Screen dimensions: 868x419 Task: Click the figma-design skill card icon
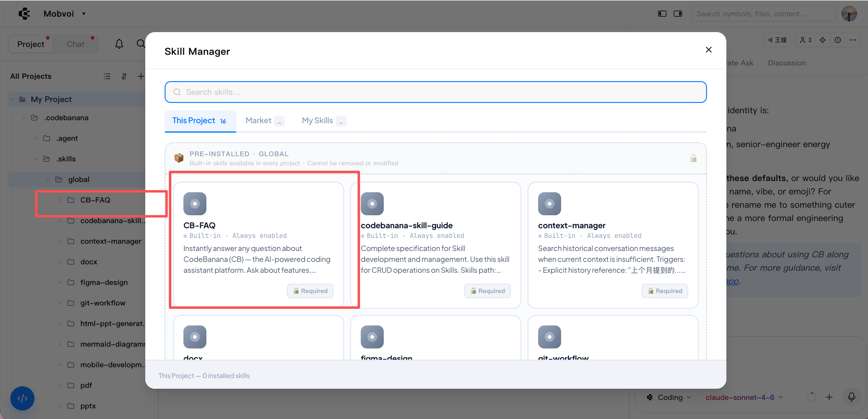point(372,337)
